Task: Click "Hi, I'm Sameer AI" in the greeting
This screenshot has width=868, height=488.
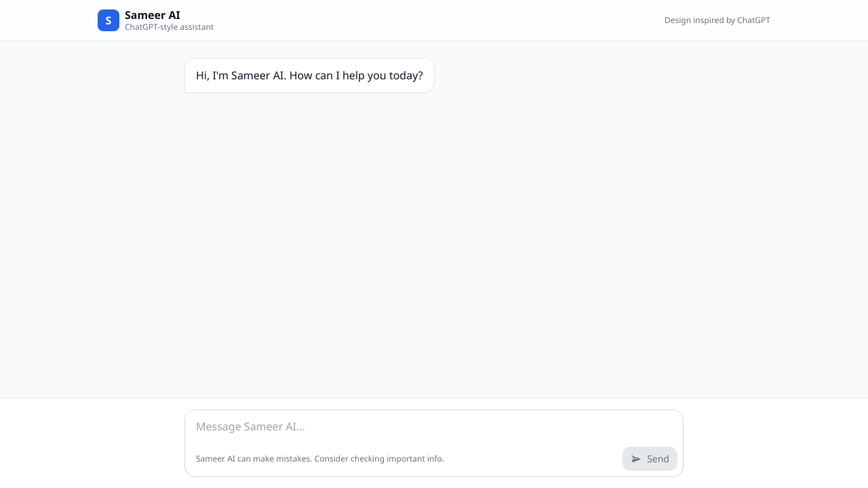Action: point(241,75)
